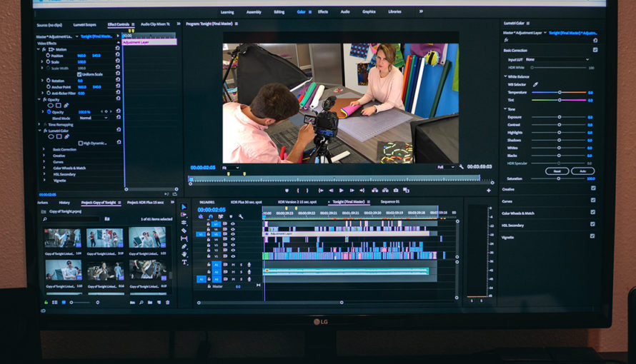This screenshot has width=636, height=364.
Task: Click the Extract button in Program monitor
Action: pyautogui.click(x=385, y=191)
